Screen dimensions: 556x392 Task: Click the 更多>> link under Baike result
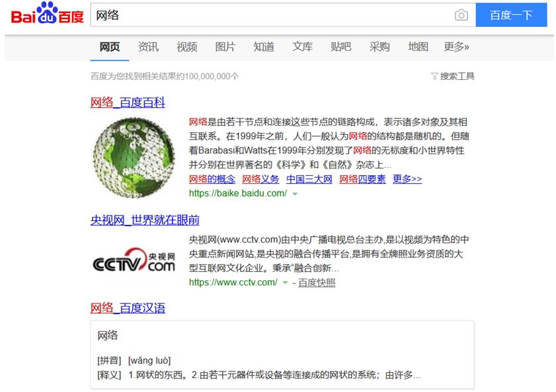(407, 179)
